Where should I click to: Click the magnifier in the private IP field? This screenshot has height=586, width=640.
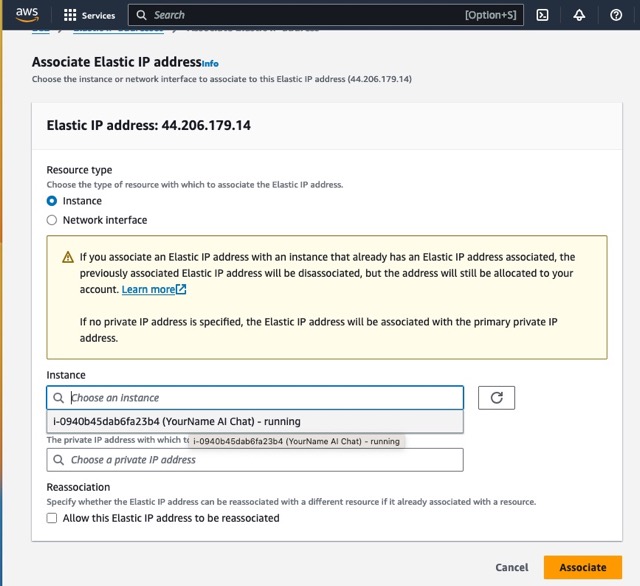coord(58,460)
